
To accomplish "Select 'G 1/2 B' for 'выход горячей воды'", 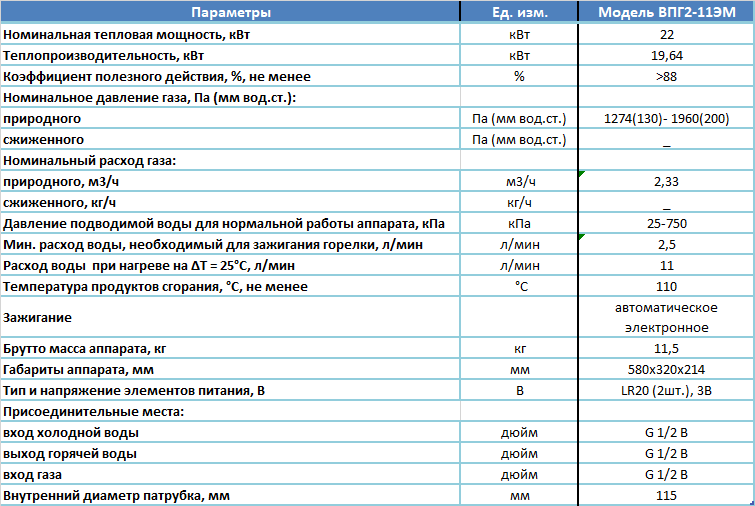I will [x=666, y=454].
